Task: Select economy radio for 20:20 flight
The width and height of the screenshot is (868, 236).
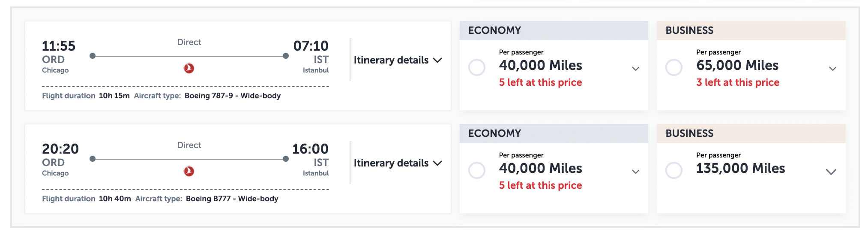Action: 477,170
